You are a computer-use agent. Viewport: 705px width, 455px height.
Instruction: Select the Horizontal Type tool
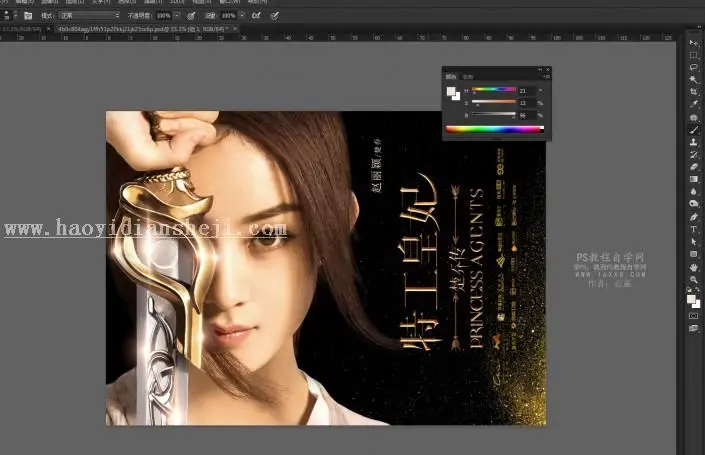click(694, 229)
